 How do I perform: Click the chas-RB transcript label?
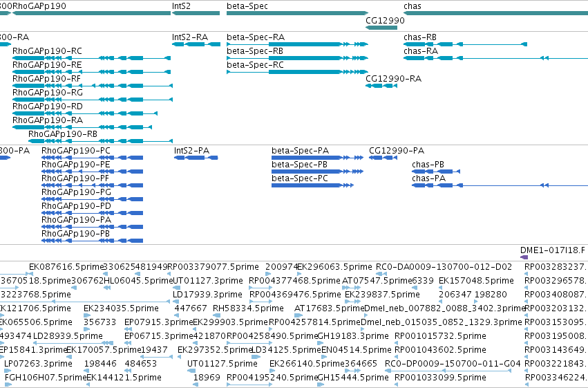[x=420, y=37]
